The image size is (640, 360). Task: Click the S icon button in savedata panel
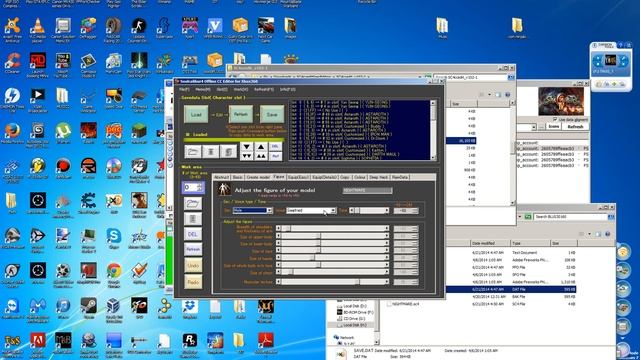(x=228, y=151)
